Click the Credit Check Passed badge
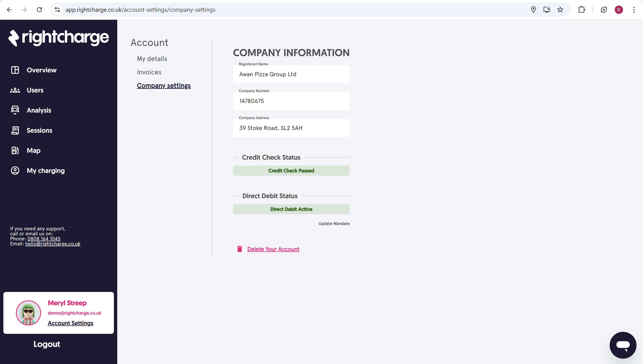The width and height of the screenshot is (643, 364). 291,171
